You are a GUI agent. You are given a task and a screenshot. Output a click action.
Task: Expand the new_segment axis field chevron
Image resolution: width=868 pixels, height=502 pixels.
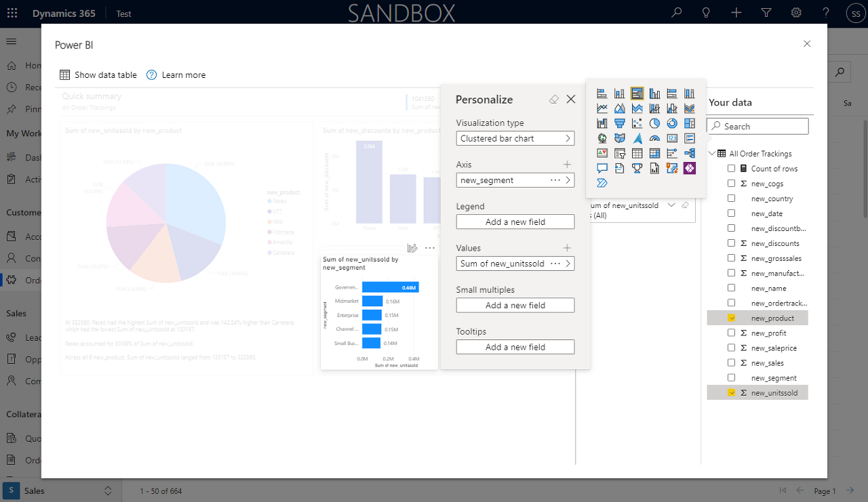(x=568, y=180)
